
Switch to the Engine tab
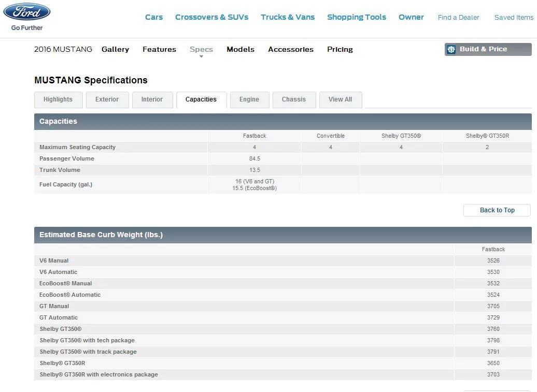point(250,99)
